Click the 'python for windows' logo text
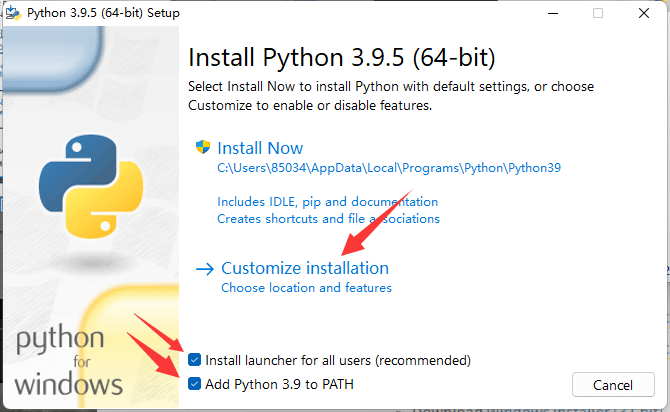This screenshot has width=670, height=412. coord(70,360)
